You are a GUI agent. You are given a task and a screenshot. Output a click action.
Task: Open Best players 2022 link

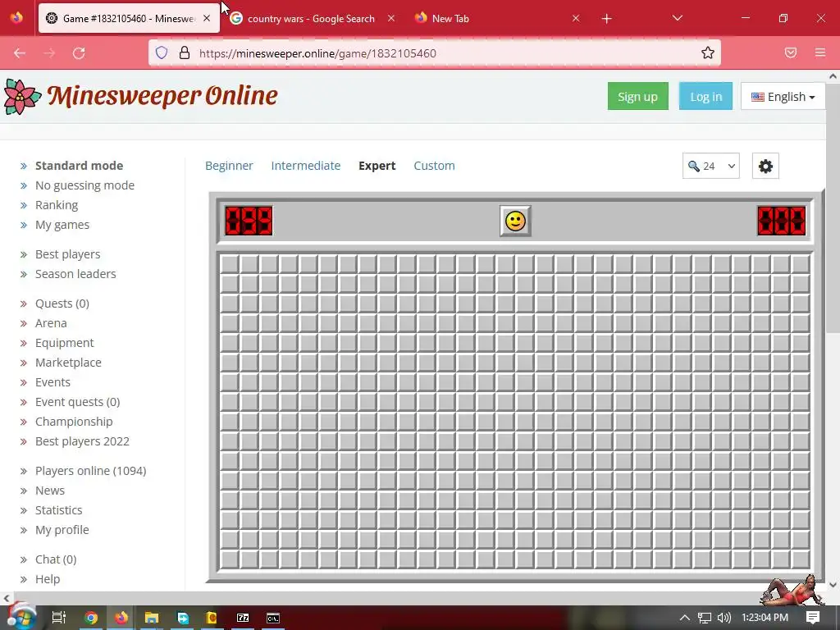(x=83, y=441)
